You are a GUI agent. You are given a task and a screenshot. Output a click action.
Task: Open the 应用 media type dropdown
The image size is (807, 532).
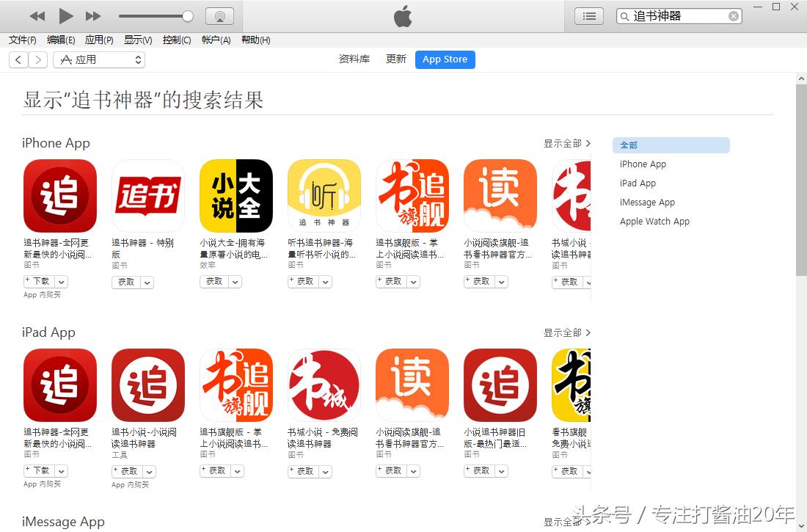point(99,59)
